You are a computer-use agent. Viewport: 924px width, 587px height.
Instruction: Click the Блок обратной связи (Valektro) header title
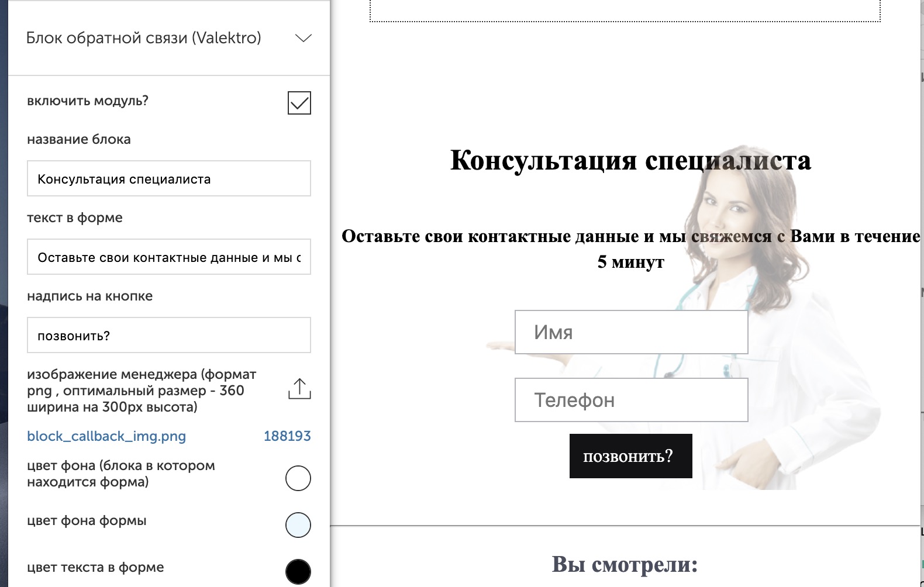point(144,38)
